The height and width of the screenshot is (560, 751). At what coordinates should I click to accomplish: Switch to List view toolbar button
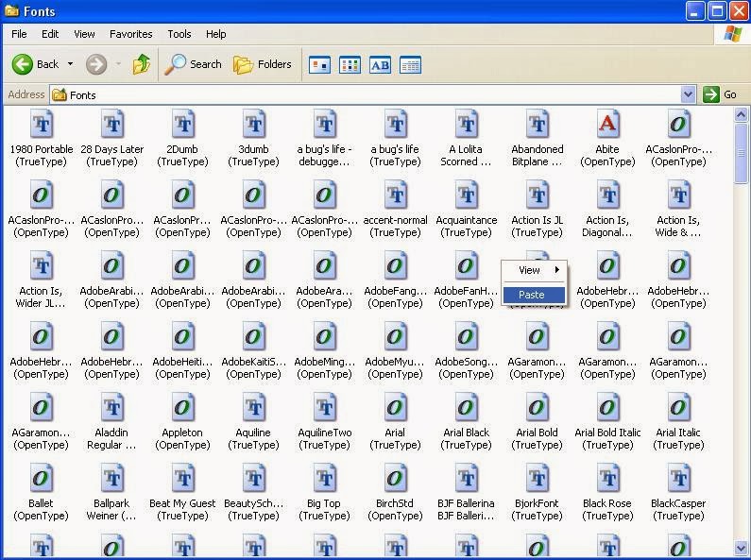[x=350, y=64]
